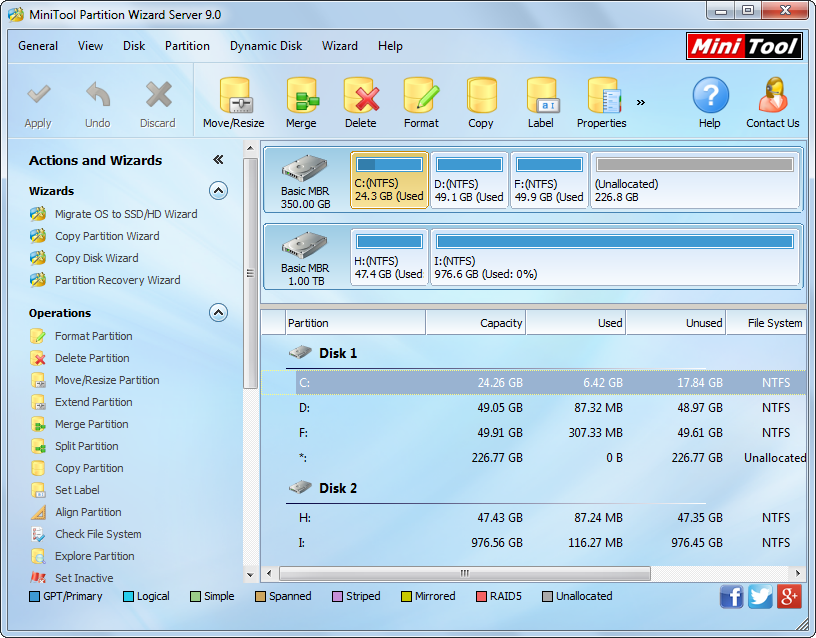Image resolution: width=816 pixels, height=638 pixels.
Task: Click the Contact Us icon
Action: point(773,95)
